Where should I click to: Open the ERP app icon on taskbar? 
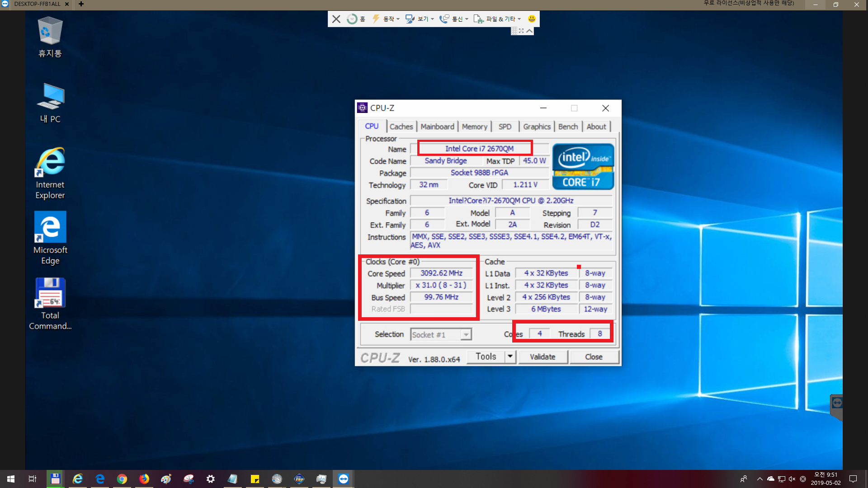point(299,479)
